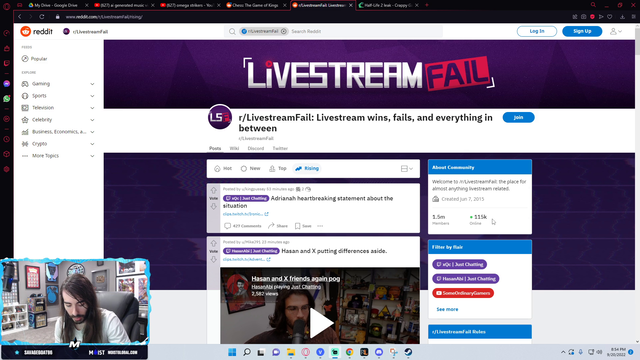The image size is (640, 360).
Task: Upvote the Adrianah heartbreaking statement post
Action: point(213,191)
